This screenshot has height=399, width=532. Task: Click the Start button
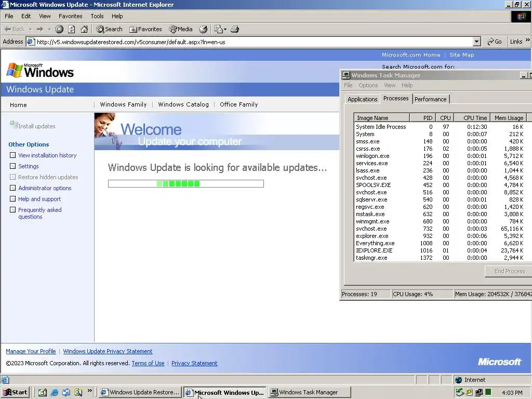coord(15,392)
